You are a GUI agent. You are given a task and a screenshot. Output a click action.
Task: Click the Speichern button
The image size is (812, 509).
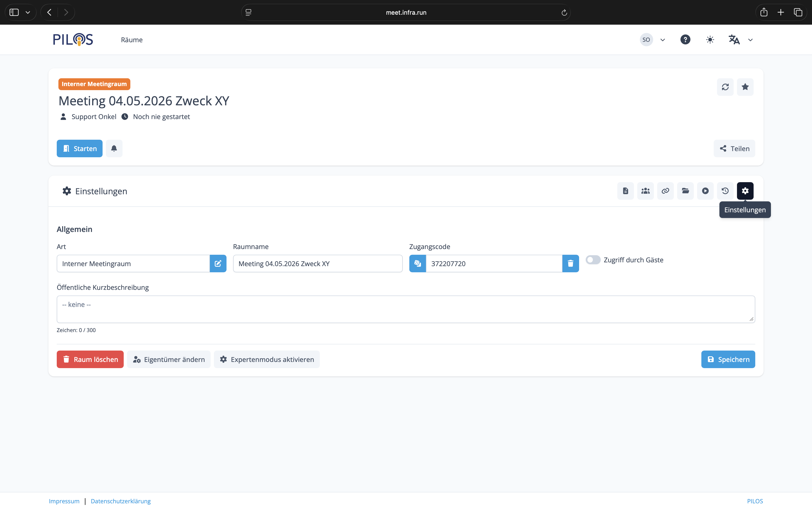728,359
